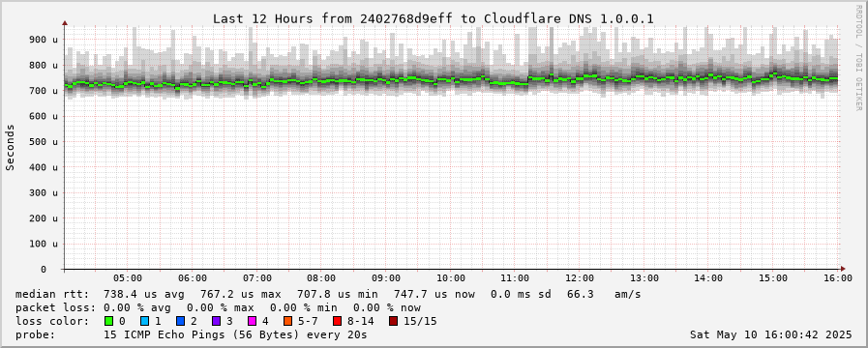Viewport: 868px width, 348px height.
Task: Click the green loss color 0 swatch
Action: click(108, 321)
